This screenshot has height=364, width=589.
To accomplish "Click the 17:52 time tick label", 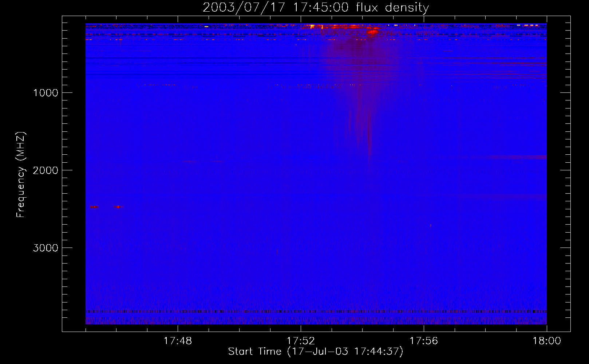I will tap(301, 341).
